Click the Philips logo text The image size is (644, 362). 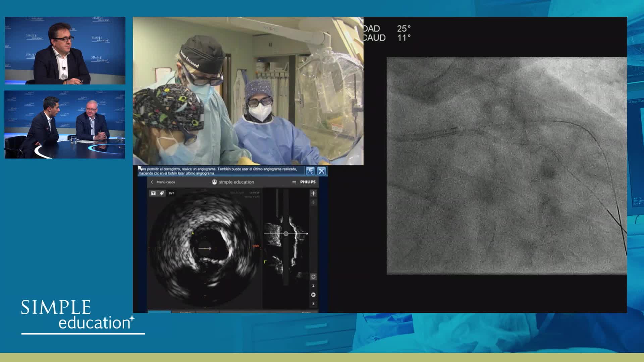(308, 182)
